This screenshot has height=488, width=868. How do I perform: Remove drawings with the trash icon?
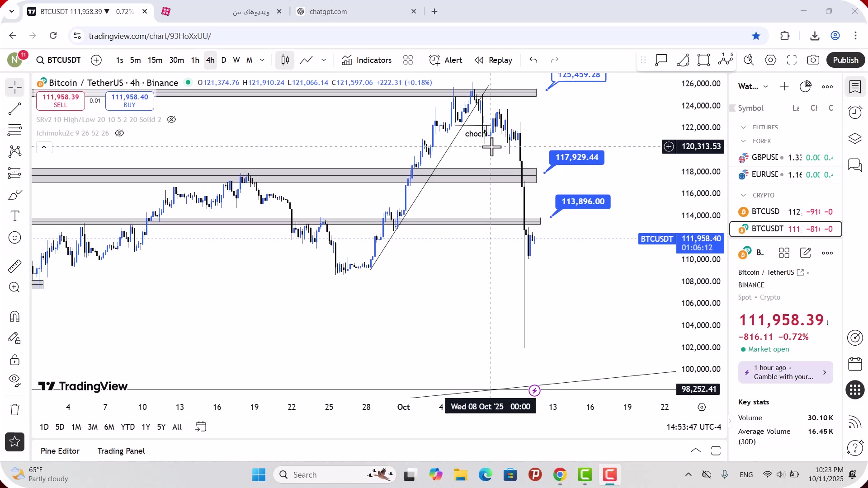coord(14,410)
